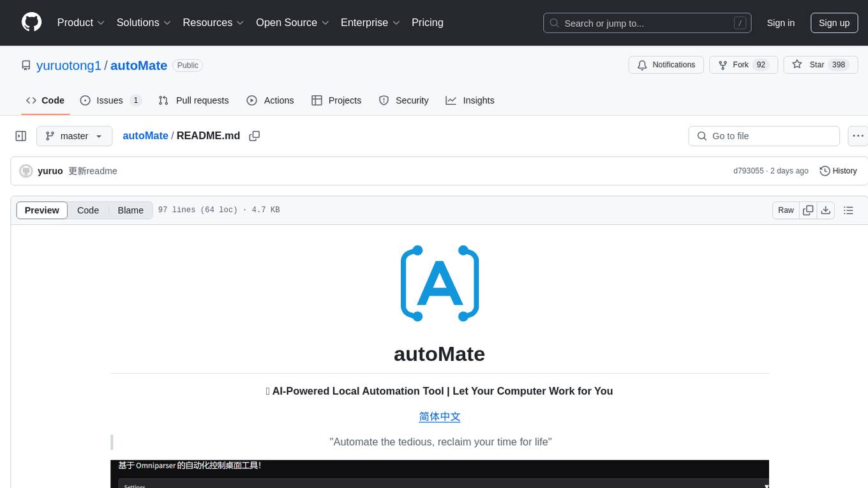This screenshot has width=868, height=488.
Task: Switch file view to Code mode
Action: click(x=88, y=210)
